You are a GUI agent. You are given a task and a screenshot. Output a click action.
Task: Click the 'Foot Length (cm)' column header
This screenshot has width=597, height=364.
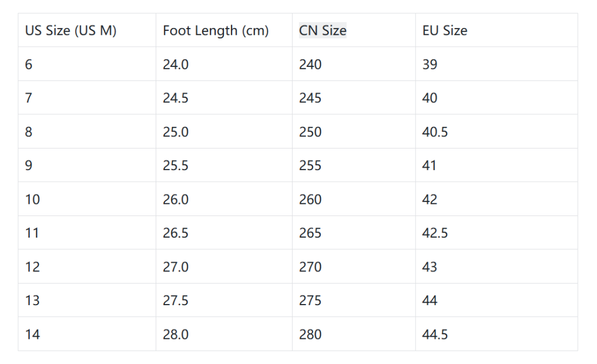[x=216, y=30]
